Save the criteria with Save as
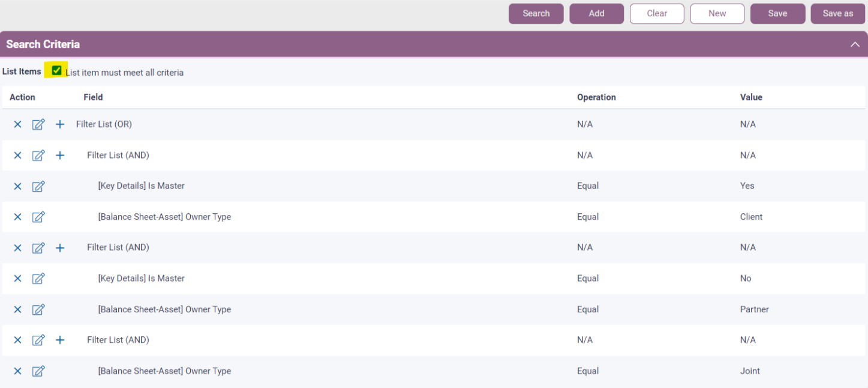 (x=837, y=13)
